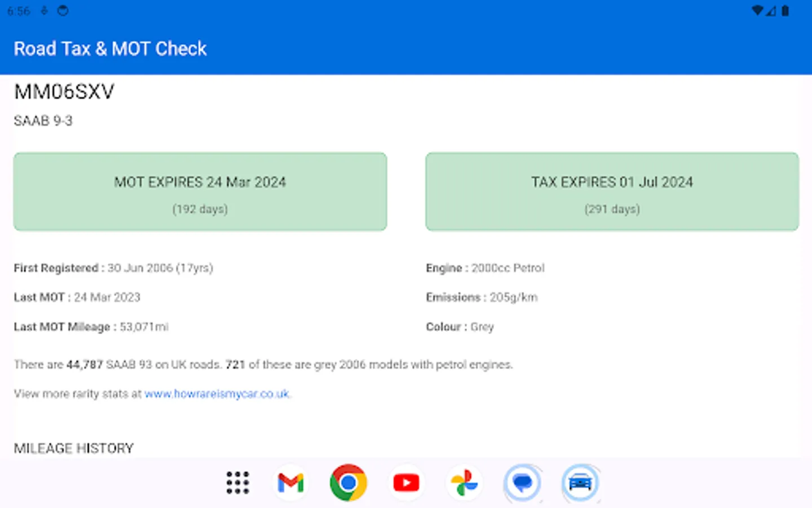The height and width of the screenshot is (508, 812).
Task: Open the MOT EXPIRES 24 Mar 2024 card
Action: (x=200, y=191)
